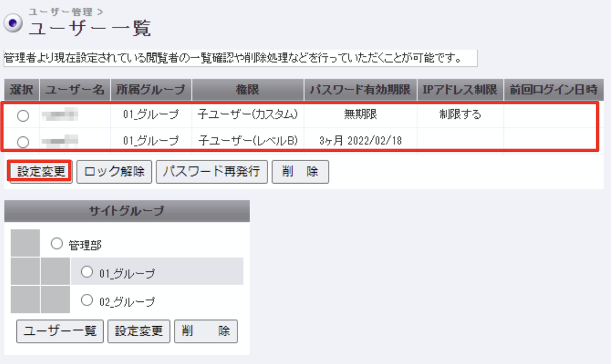
Task: Open ユーザー一覧 button in site group panel
Action: (60, 331)
